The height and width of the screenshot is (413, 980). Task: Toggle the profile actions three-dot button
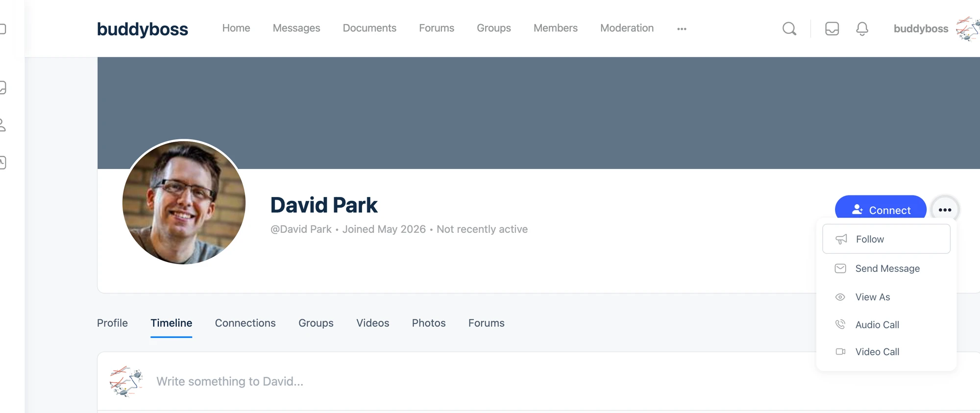[945, 210]
